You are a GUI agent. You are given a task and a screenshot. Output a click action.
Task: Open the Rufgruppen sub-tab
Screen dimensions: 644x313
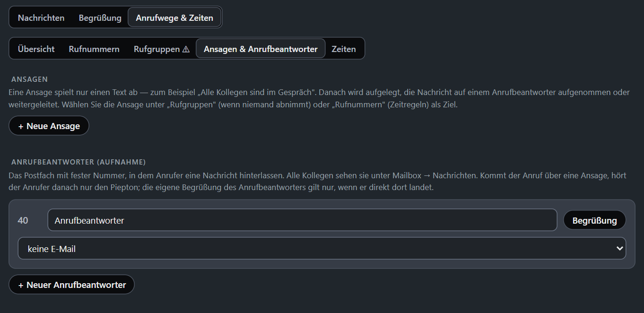coord(161,49)
